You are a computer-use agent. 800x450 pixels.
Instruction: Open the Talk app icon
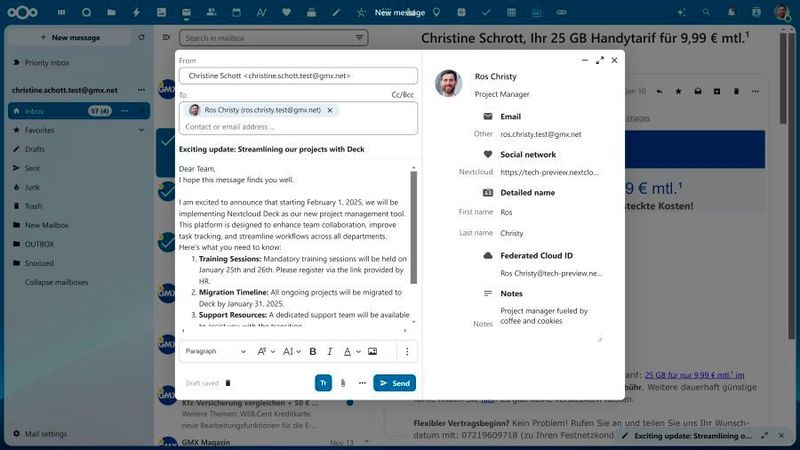point(86,12)
